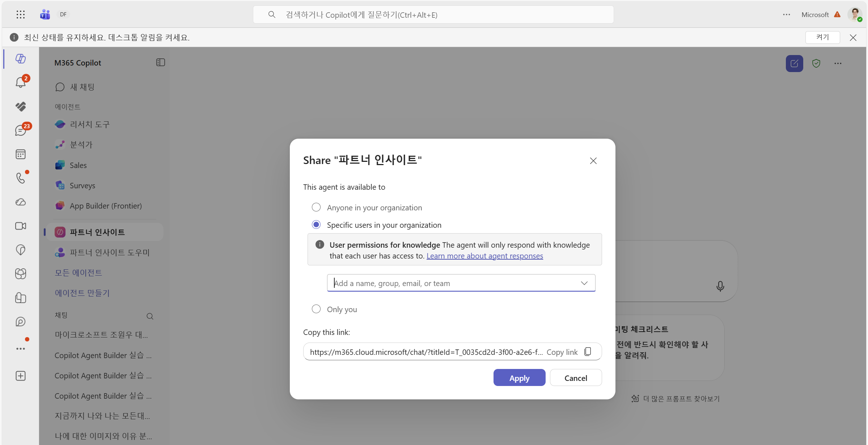Open the chat more options ellipsis top right
This screenshot has width=868, height=445.
(838, 63)
